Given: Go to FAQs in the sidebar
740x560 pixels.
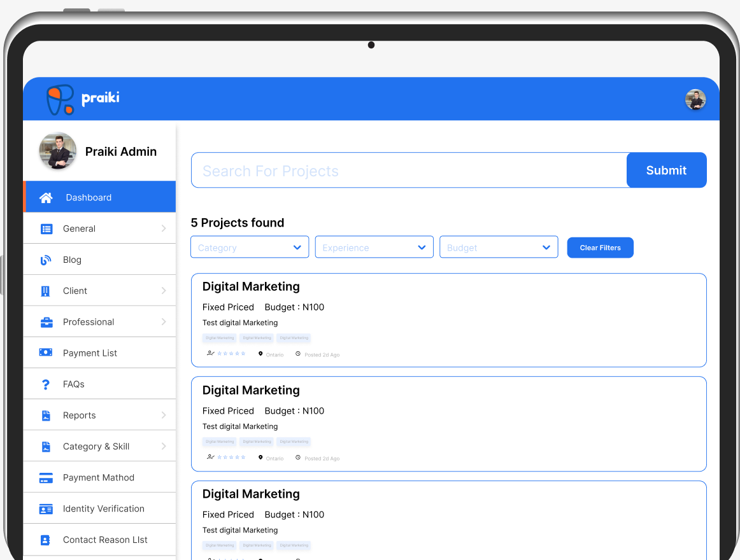Looking at the screenshot, I should click(99, 384).
